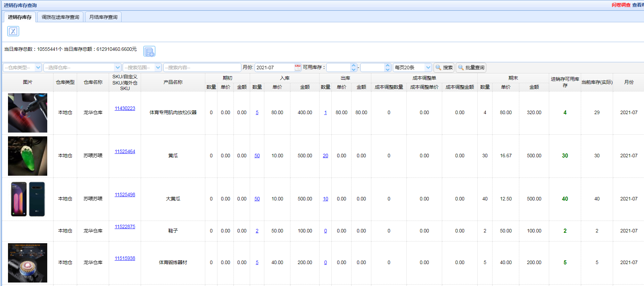The height and width of the screenshot is (286, 644).
Task: Click the 批量查询 batch query button
Action: coord(471,67)
